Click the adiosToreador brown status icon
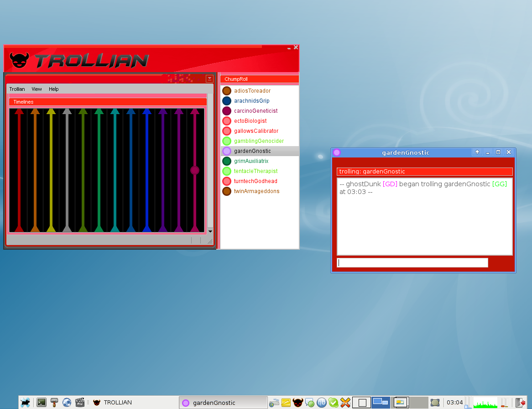 click(x=227, y=91)
